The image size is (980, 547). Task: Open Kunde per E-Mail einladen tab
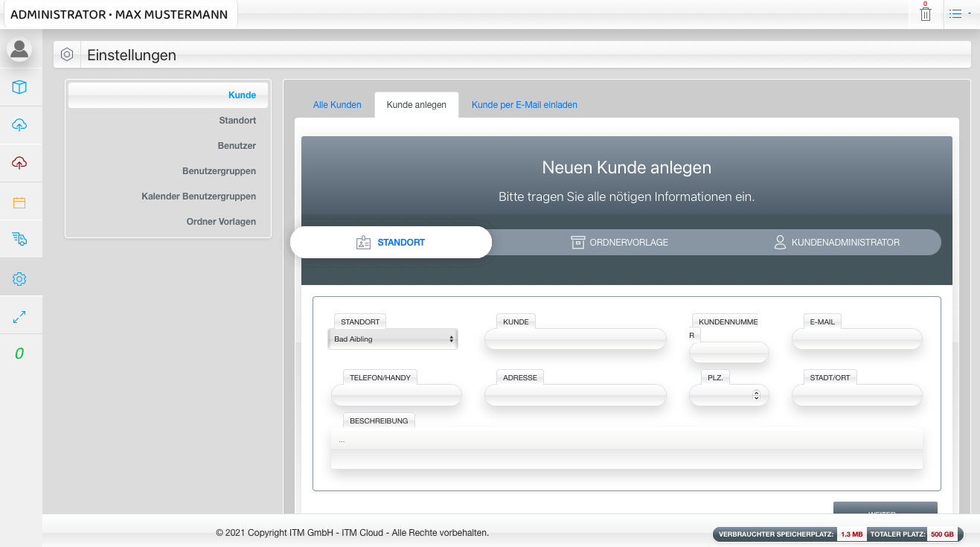pyautogui.click(x=524, y=105)
